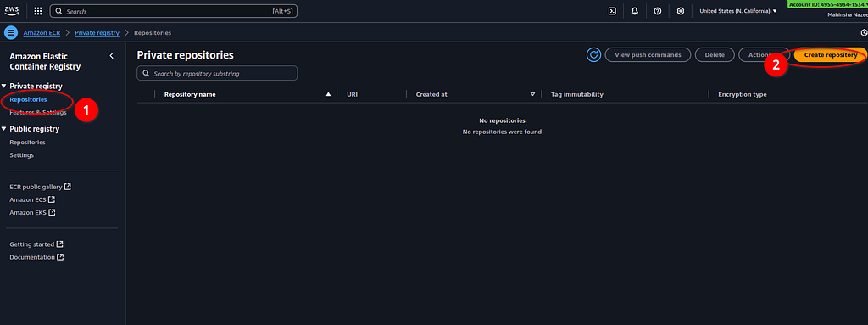Click the Create repository button
The image size is (868, 325).
831,55
